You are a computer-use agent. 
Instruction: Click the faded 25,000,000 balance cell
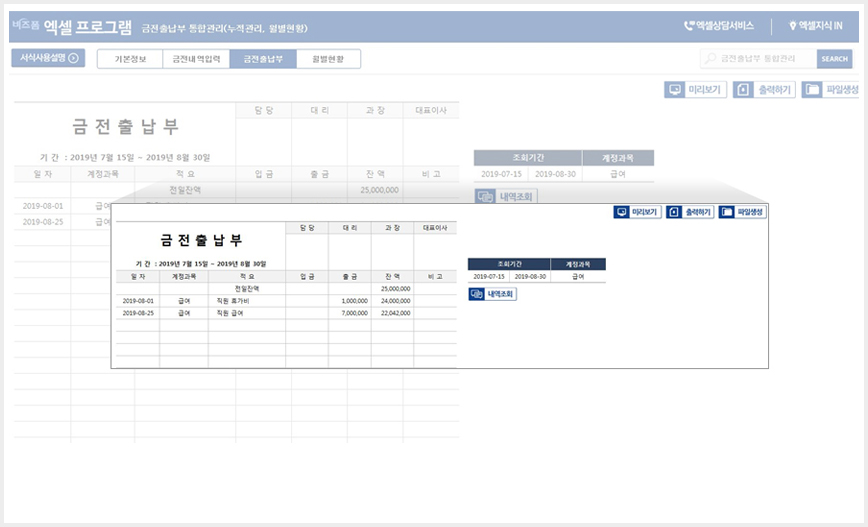point(375,190)
